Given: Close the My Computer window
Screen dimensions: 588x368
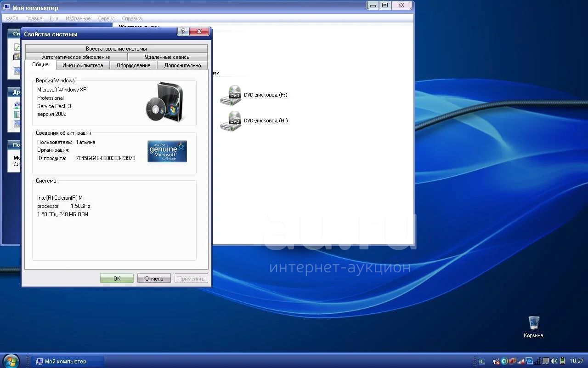Looking at the screenshot, I should (401, 5).
